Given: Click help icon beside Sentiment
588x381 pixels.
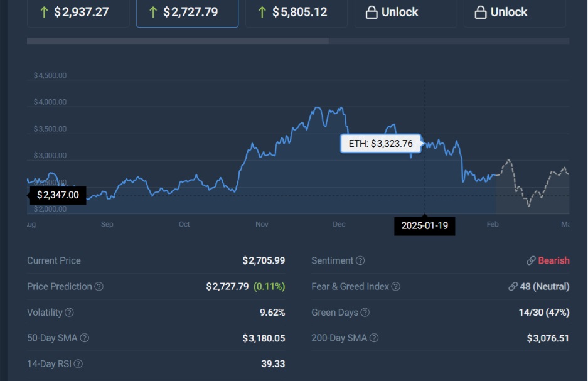Looking at the screenshot, I should coord(360,260).
